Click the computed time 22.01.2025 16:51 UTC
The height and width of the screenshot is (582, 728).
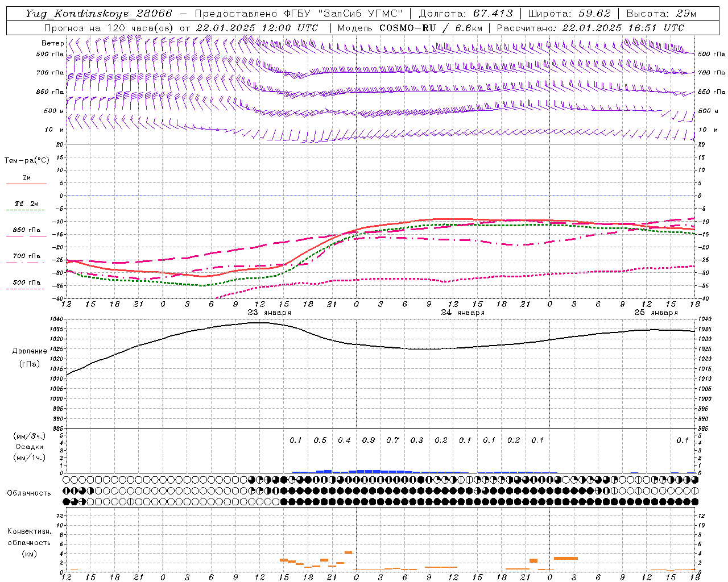[623, 28]
